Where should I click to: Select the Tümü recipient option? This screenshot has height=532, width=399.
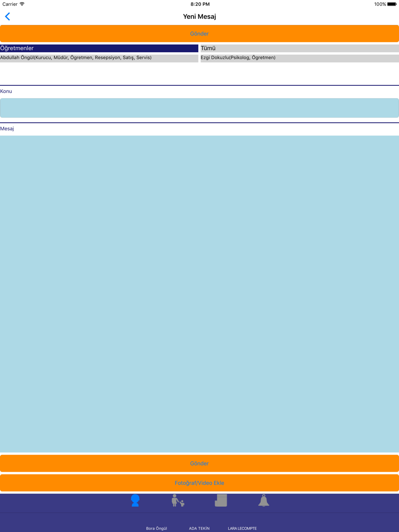tap(300, 48)
